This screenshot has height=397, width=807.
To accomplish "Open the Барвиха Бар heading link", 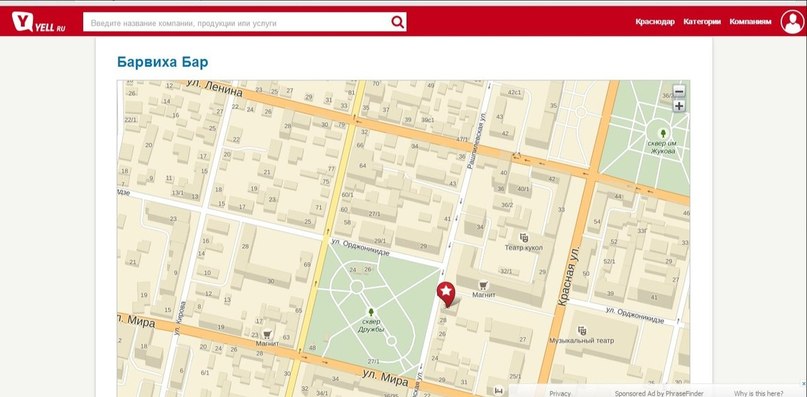I will click(x=163, y=62).
